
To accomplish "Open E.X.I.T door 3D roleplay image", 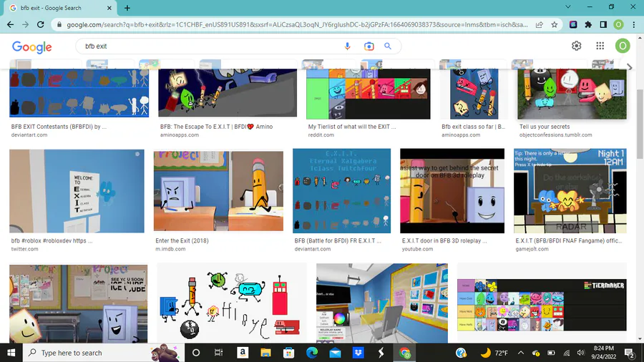I will [x=452, y=191].
